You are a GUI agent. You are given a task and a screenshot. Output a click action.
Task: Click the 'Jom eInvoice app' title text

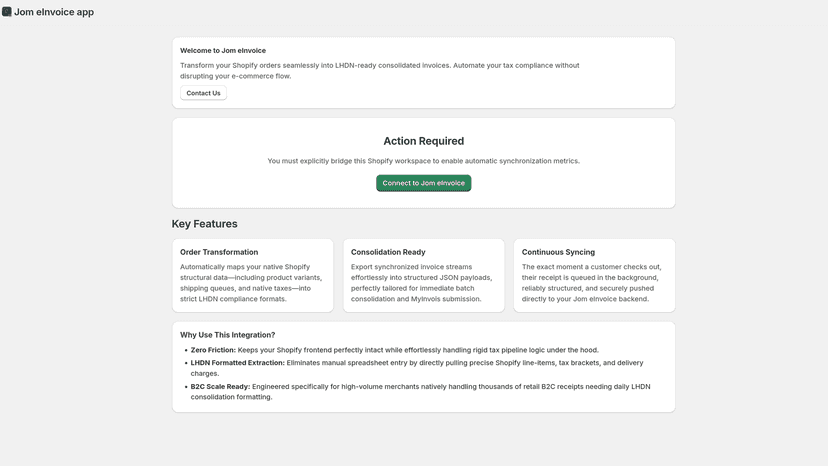click(54, 12)
